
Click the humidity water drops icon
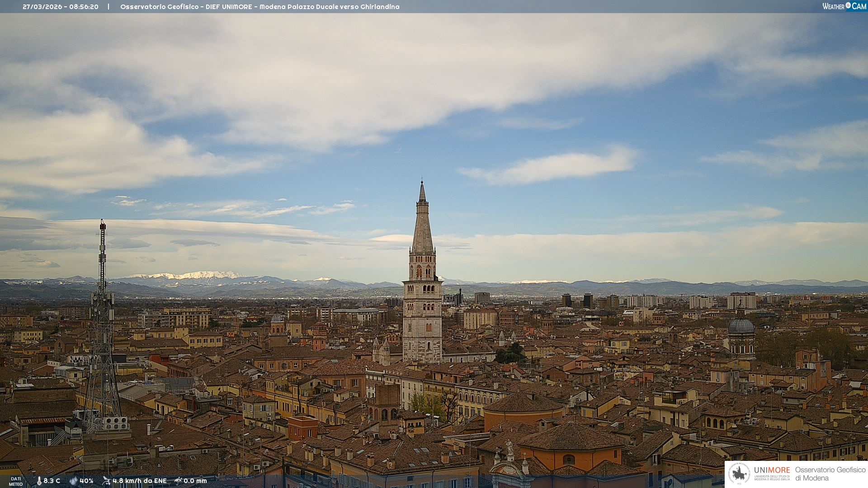point(73,481)
